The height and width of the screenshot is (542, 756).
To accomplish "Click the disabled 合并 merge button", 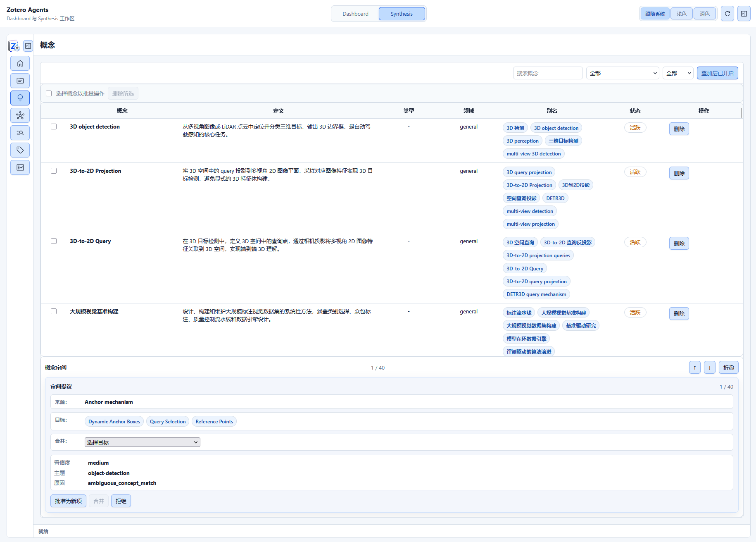I will point(99,501).
